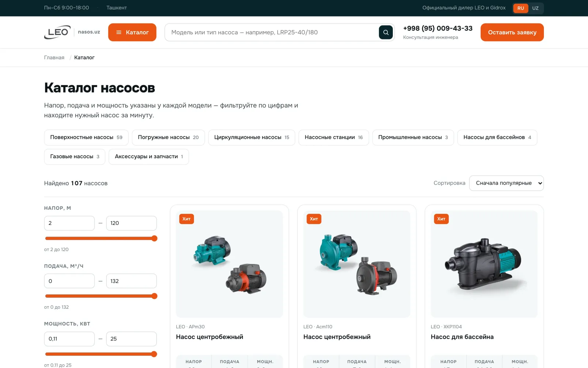Click the Каталог breadcrumb item
588x368 pixels.
[x=84, y=57]
